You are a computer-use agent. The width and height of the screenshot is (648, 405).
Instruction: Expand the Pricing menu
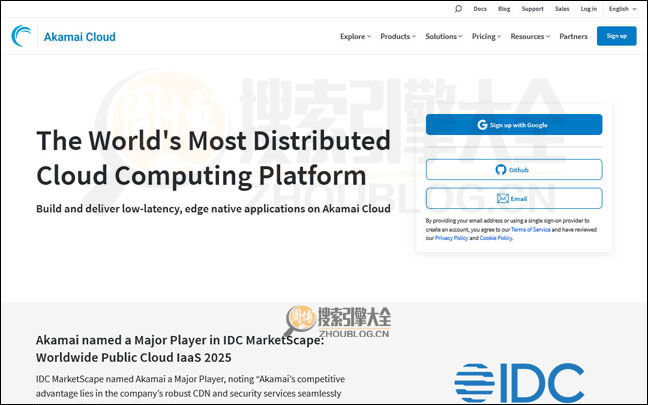tap(486, 36)
